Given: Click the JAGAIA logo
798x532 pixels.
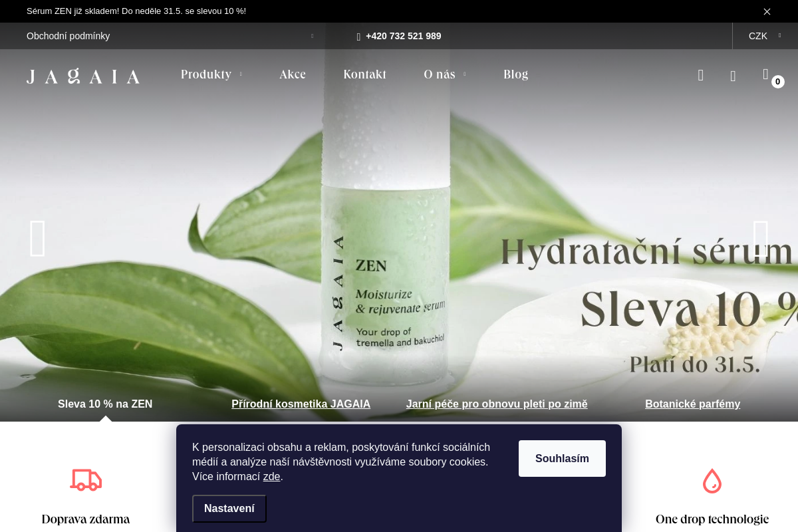Looking at the screenshot, I should (83, 76).
